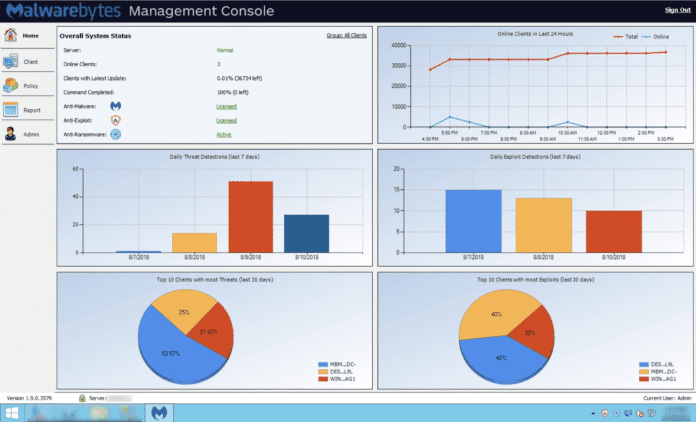The width and height of the screenshot is (696, 422).
Task: Select the 8/8/2018 orange threat detections bar
Action: (194, 243)
